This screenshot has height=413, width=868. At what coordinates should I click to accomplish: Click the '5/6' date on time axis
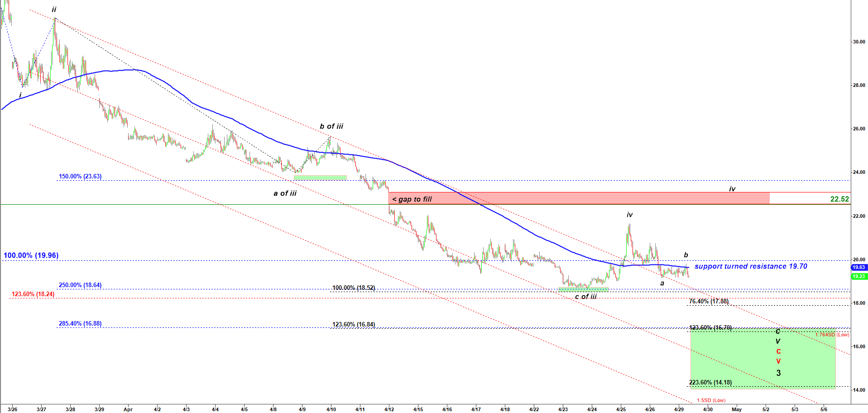click(824, 409)
